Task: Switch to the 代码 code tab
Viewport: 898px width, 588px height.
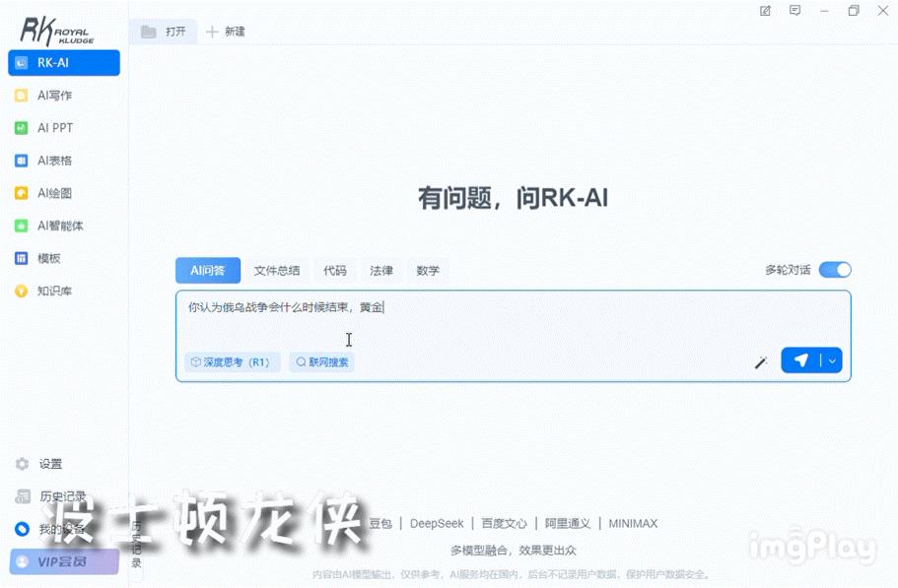Action: (336, 270)
